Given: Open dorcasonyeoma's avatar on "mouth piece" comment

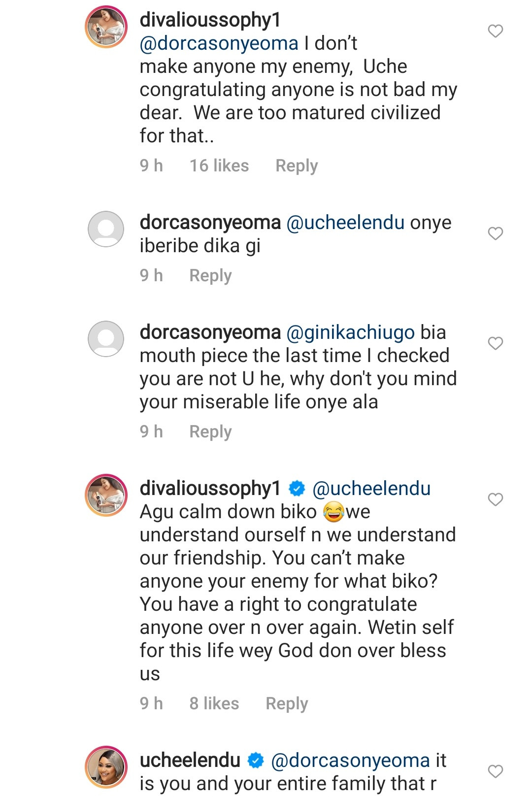Looking at the screenshot, I should 106,339.
